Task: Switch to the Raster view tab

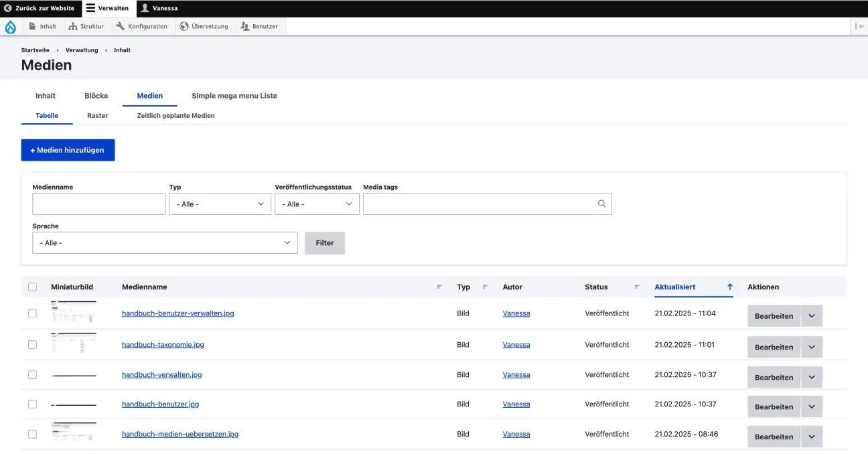Action: [x=97, y=116]
